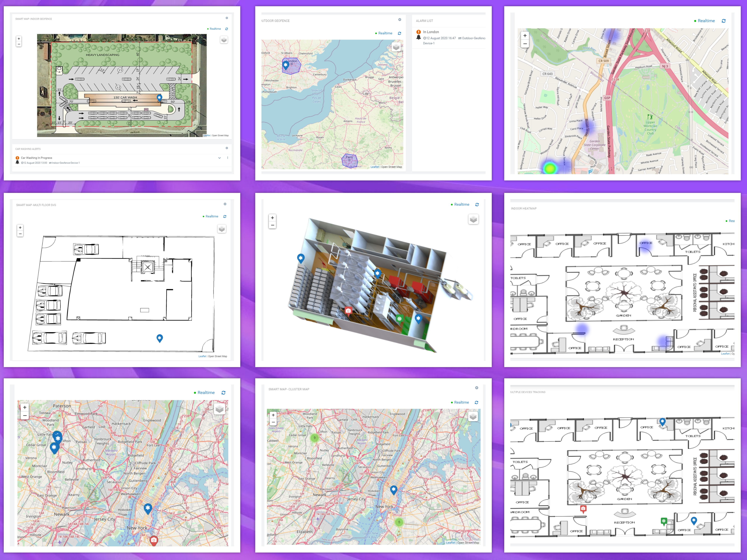Open Leaflet link on Outdoor Geofence map

tap(374, 167)
